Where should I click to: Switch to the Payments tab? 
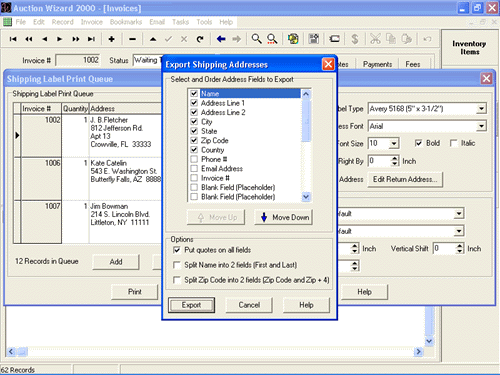tap(377, 64)
